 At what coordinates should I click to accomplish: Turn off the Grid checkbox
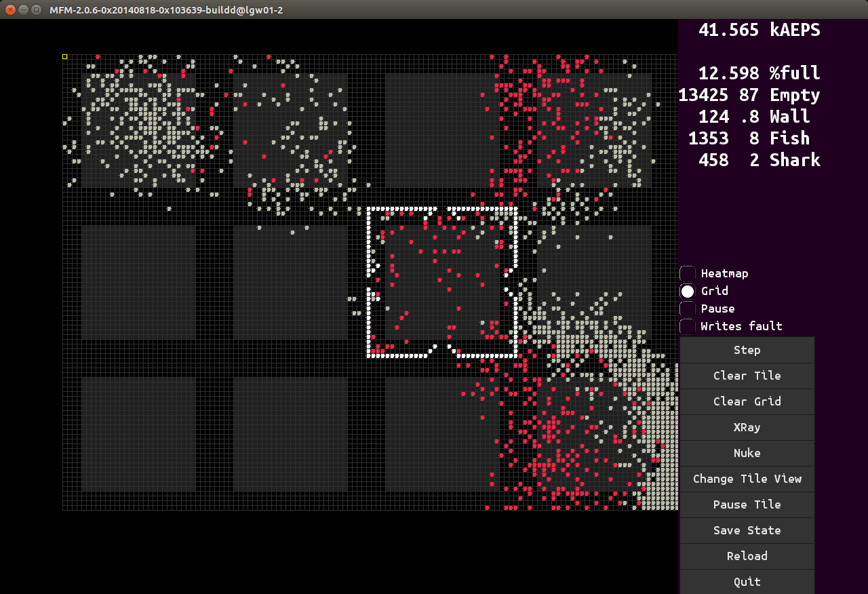[688, 292]
